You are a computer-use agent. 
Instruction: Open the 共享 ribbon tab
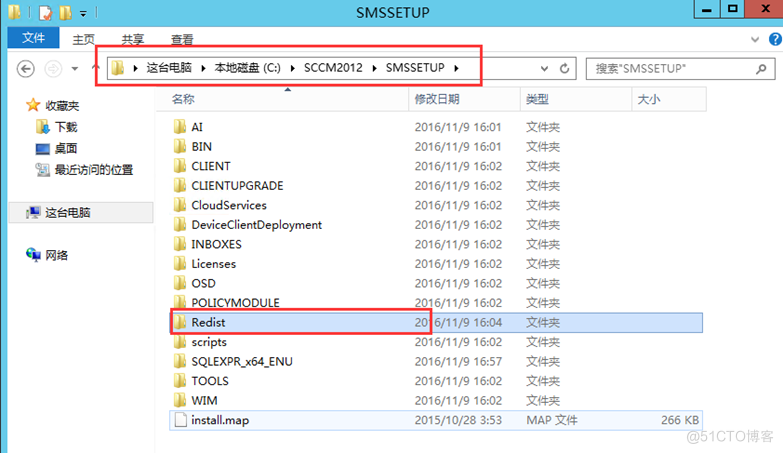tap(133, 39)
